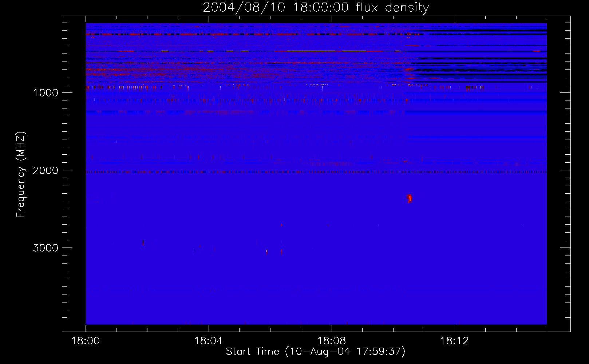Click the 18:08 time tick label

point(332,341)
